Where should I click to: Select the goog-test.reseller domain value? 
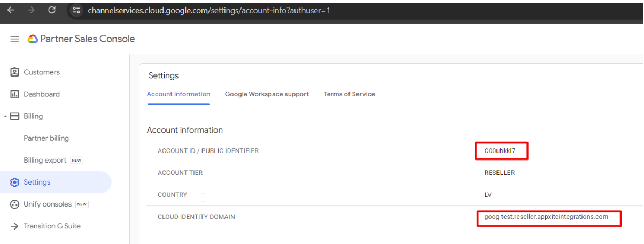(x=546, y=217)
